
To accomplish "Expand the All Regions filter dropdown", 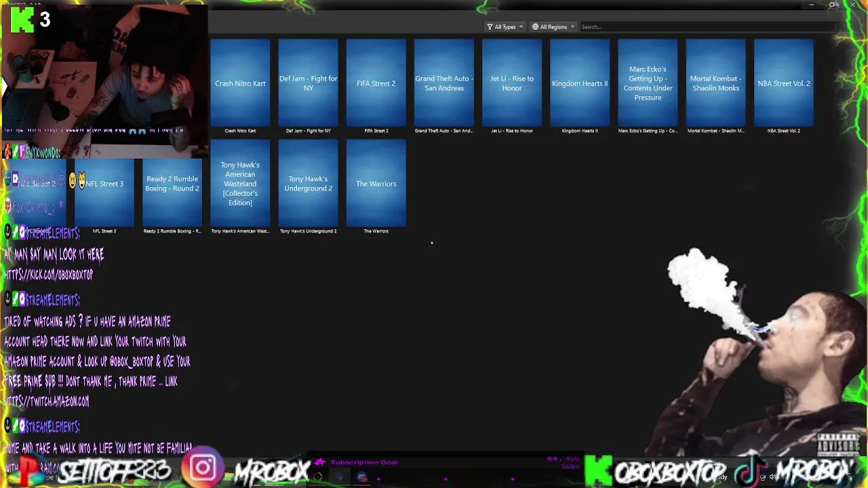I will click(553, 27).
